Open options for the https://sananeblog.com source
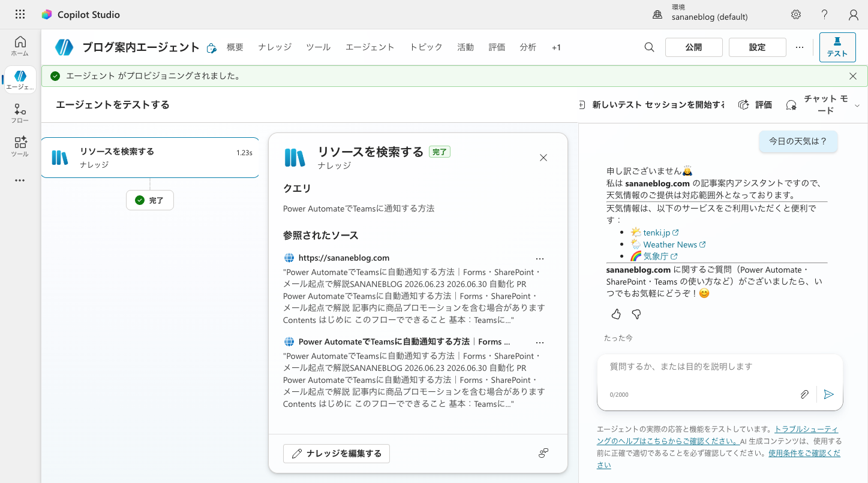The image size is (868, 483). click(540, 259)
